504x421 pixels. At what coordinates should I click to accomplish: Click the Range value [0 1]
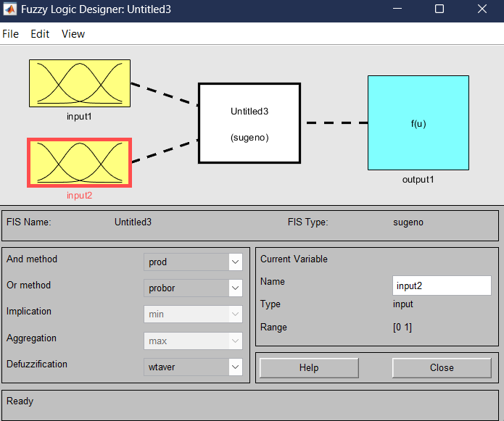point(402,328)
